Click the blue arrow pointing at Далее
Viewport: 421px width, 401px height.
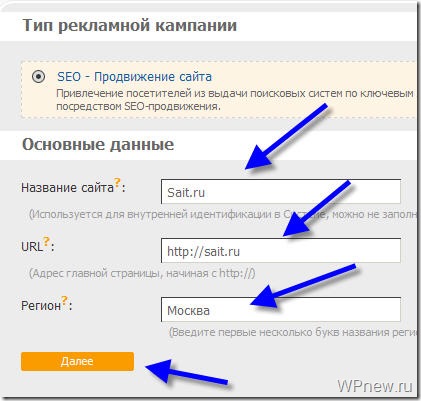pos(187,372)
